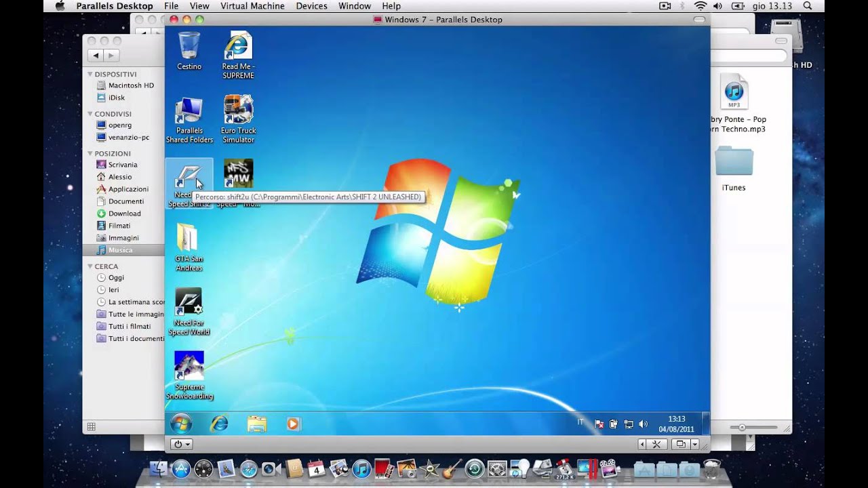Viewport: 868px width, 488px height.
Task: Open the Window menu
Action: click(355, 6)
